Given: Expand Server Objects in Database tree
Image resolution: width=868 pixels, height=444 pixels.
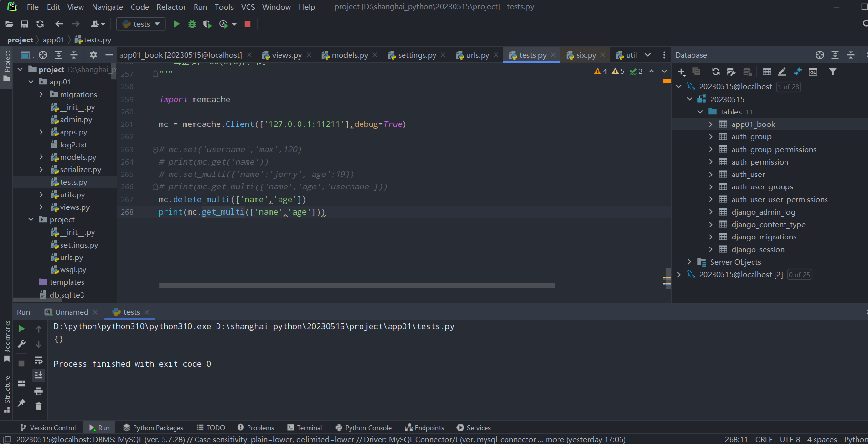Looking at the screenshot, I should click(689, 262).
